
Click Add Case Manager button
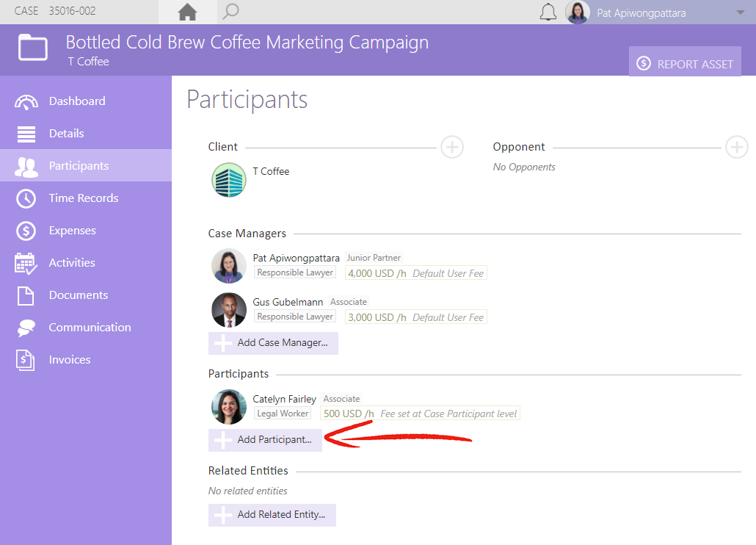pyautogui.click(x=273, y=343)
